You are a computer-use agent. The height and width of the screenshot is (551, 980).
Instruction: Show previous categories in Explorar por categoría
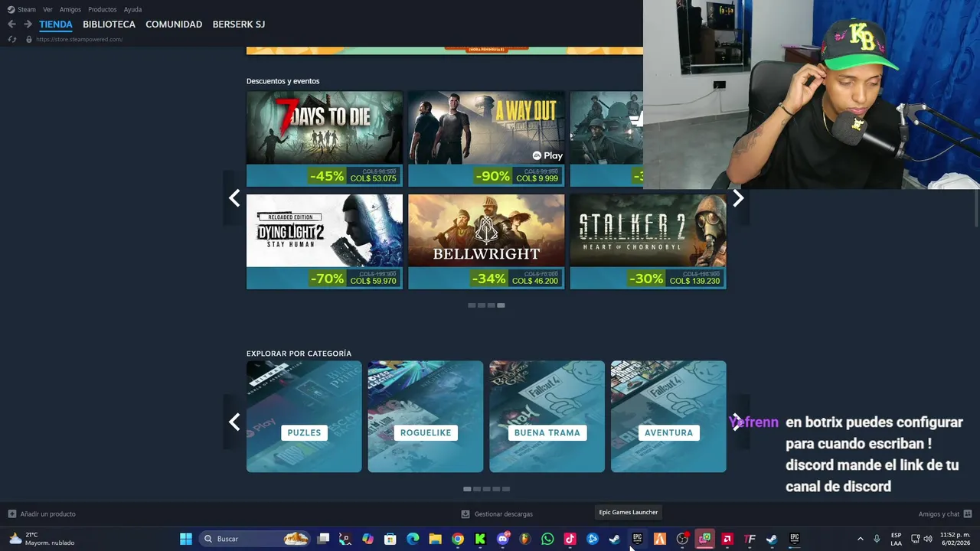[x=234, y=422]
